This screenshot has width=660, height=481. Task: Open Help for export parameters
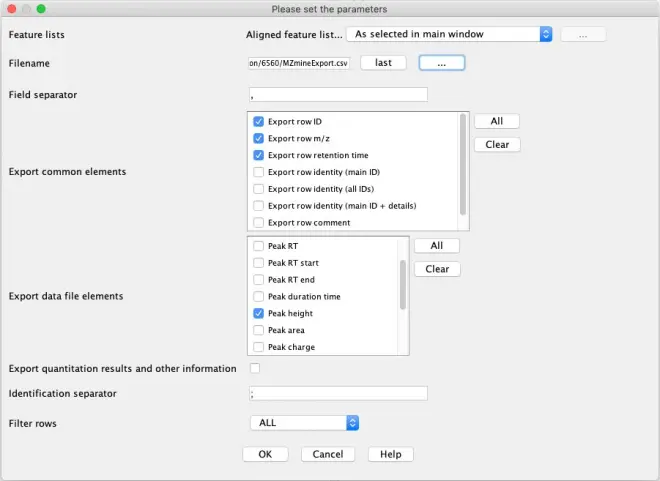(391, 454)
